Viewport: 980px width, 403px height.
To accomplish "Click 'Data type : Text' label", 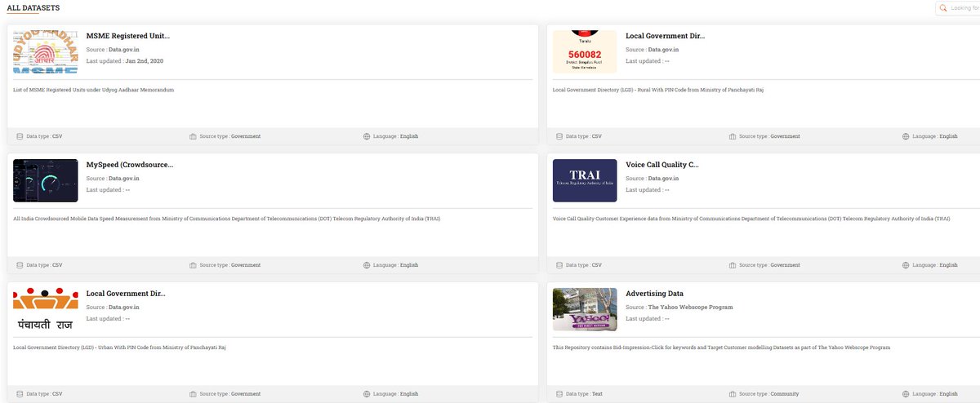I will point(584,394).
